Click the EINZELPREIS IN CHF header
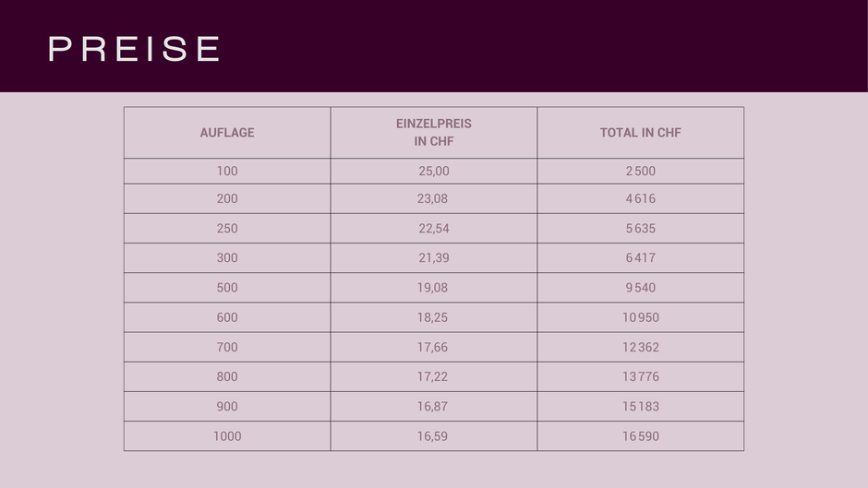Screen dimensions: 868x488 click(434, 133)
